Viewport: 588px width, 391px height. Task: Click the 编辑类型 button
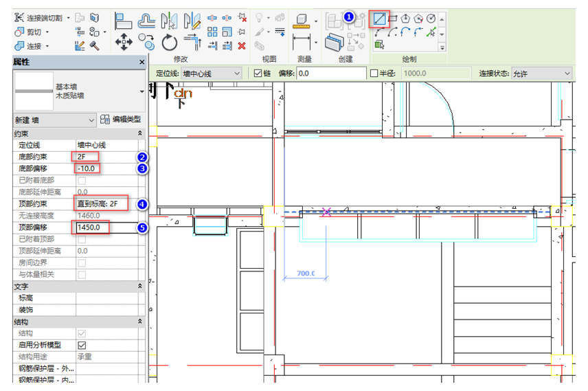(x=123, y=120)
